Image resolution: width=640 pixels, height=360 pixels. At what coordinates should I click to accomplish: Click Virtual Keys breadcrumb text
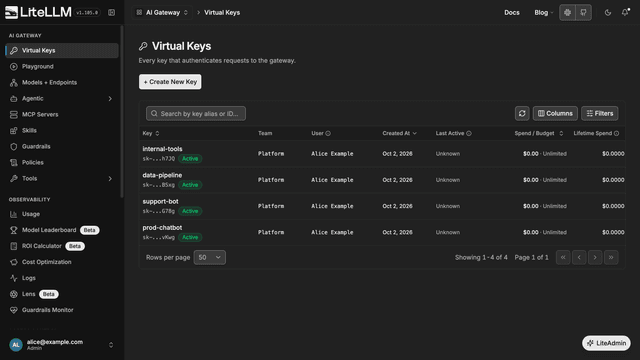[222, 13]
